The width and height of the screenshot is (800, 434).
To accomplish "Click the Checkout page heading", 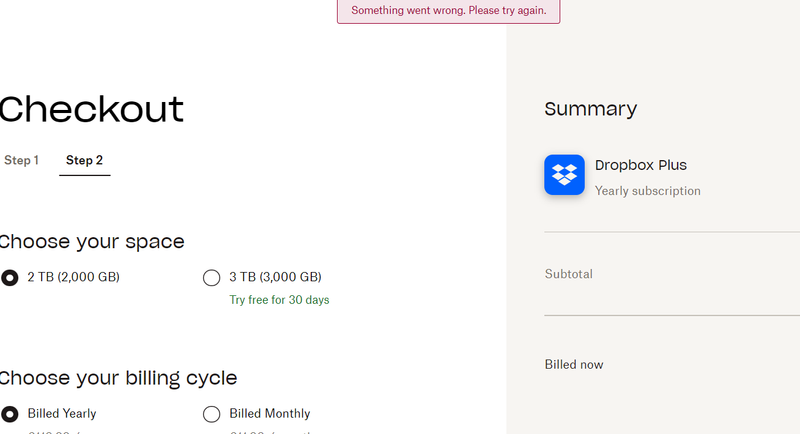I will [92, 109].
